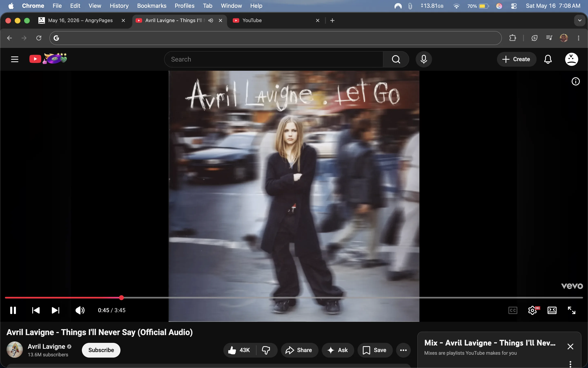The height and width of the screenshot is (368, 588).
Task: Go to YouTube home via logo
Action: pos(48,59)
